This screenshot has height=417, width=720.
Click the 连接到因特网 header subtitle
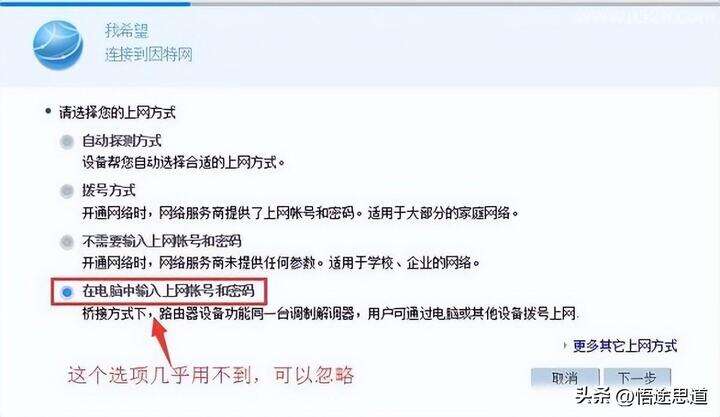tap(149, 54)
